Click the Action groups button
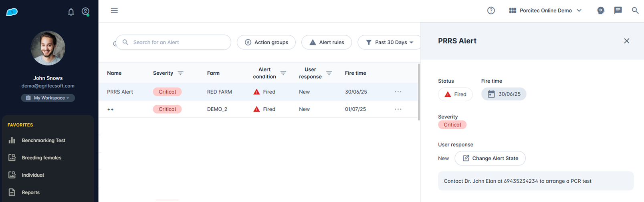The image size is (644, 202). coord(266,42)
